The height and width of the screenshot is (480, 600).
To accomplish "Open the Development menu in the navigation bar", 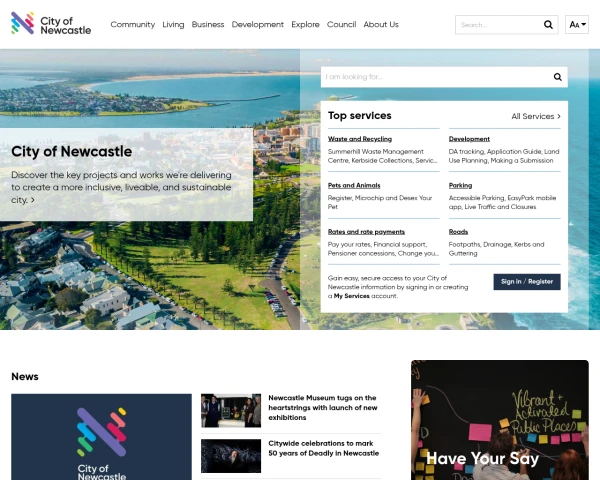I will (258, 24).
